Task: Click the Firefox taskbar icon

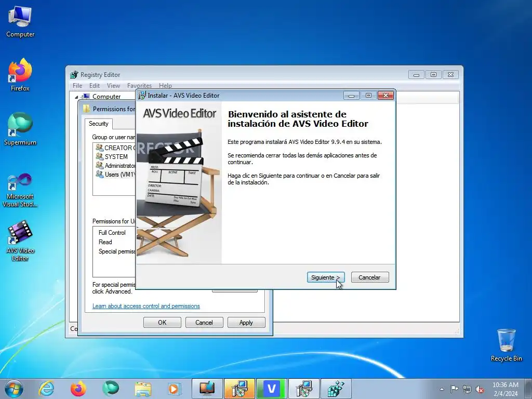Action: coord(78,389)
